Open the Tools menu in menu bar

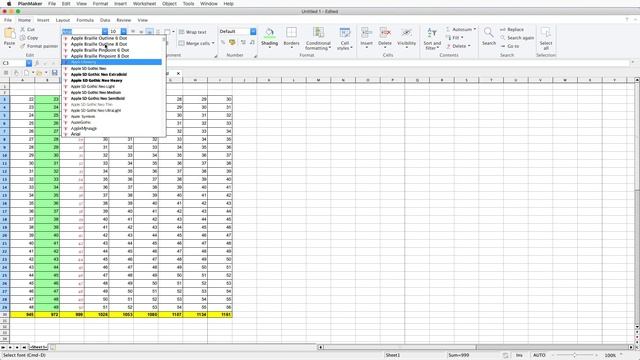pos(188,4)
